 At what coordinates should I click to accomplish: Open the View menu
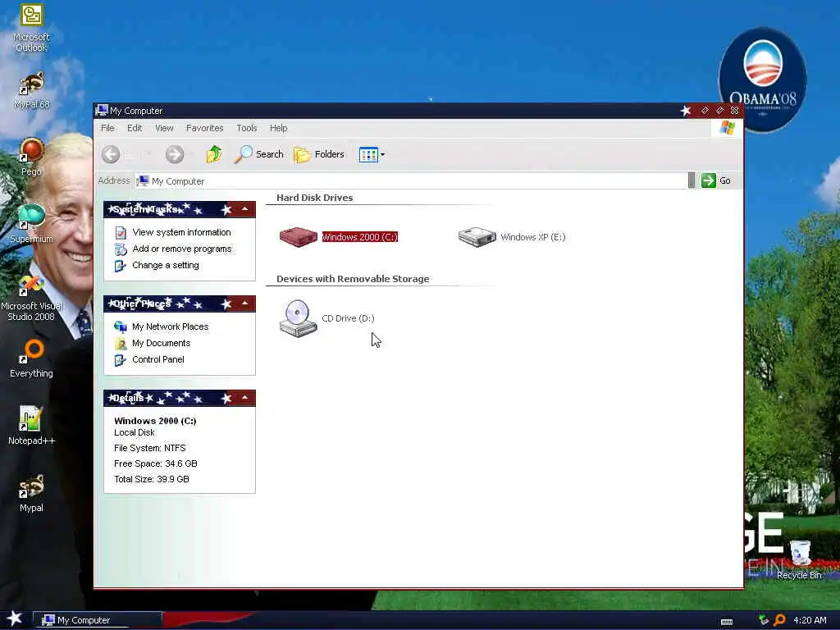(164, 128)
